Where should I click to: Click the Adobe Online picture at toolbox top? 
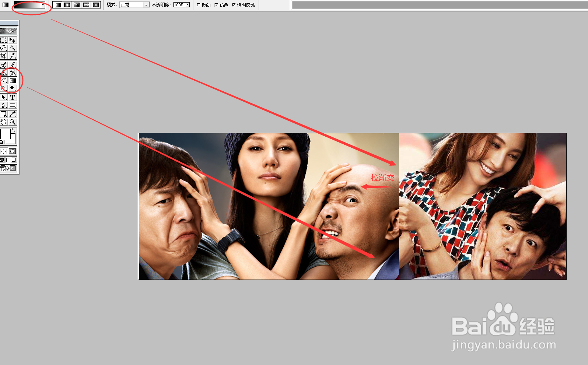[8, 31]
